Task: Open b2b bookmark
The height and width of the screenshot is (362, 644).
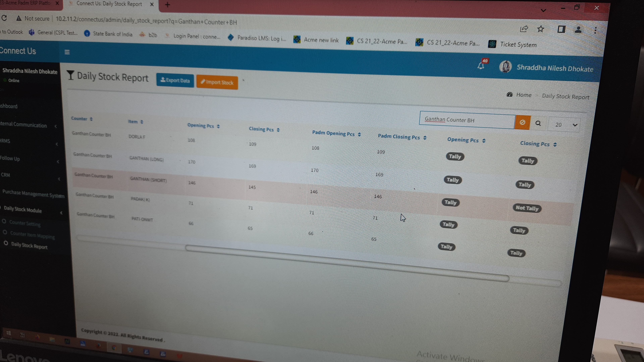Action: [148, 35]
